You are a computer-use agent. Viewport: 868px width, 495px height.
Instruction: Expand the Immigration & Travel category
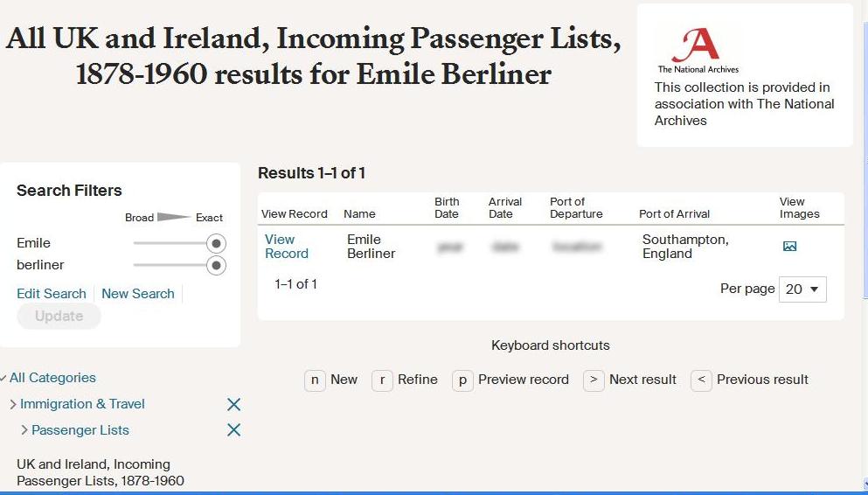point(13,404)
